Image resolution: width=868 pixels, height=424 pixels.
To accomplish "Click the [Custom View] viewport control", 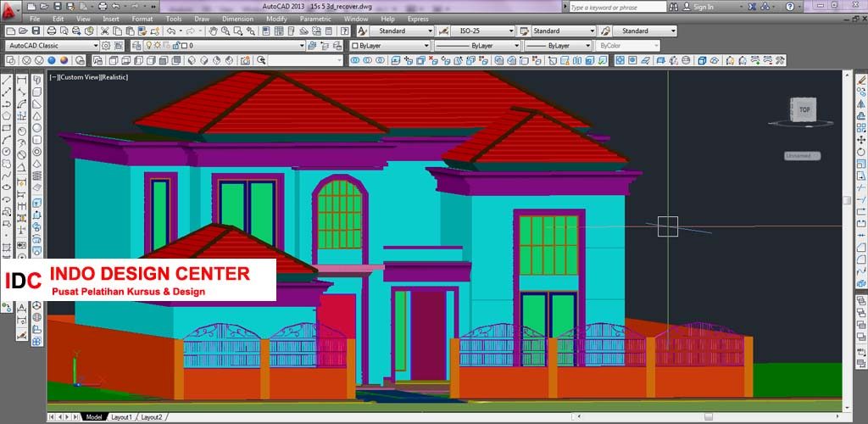I will (79, 77).
